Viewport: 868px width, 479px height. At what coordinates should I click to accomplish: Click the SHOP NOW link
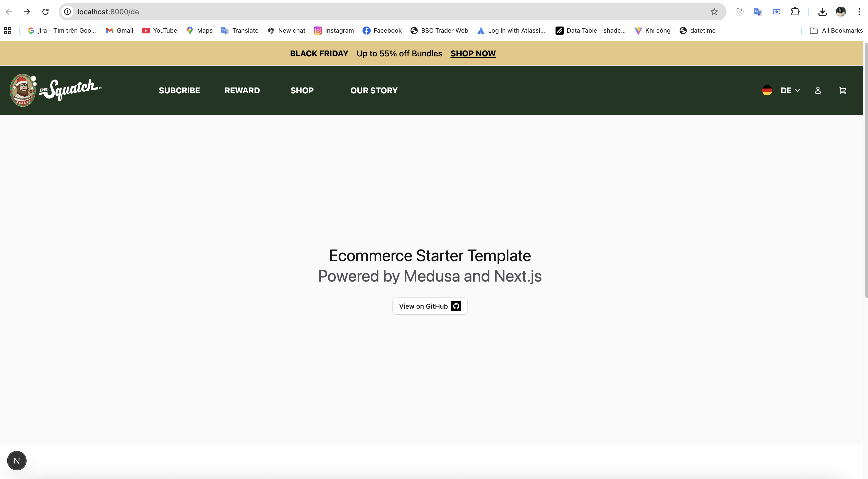[x=473, y=54]
